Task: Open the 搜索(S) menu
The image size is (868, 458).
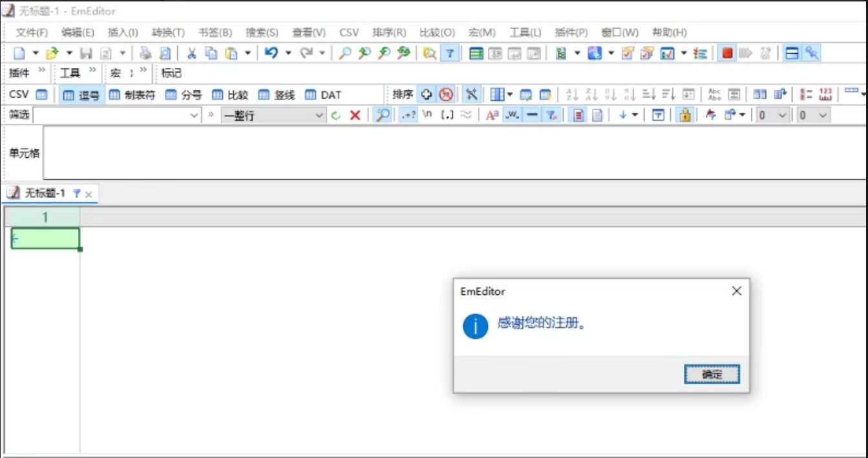Action: click(x=262, y=32)
